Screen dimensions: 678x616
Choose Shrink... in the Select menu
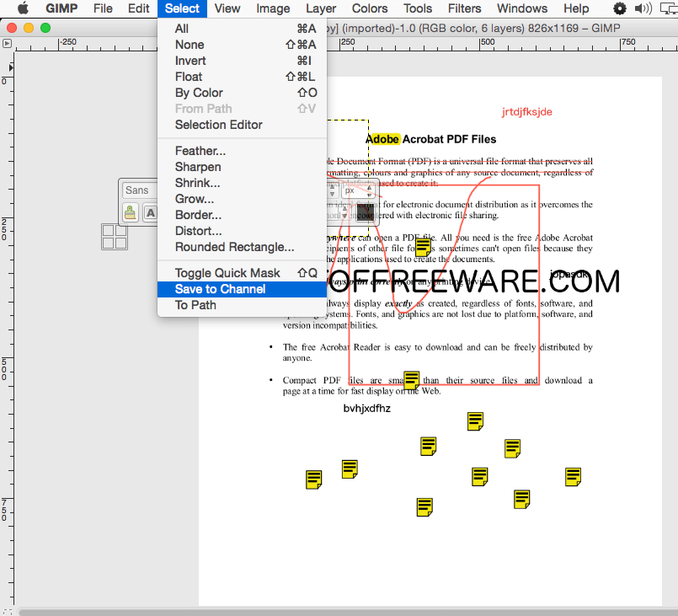243,183
